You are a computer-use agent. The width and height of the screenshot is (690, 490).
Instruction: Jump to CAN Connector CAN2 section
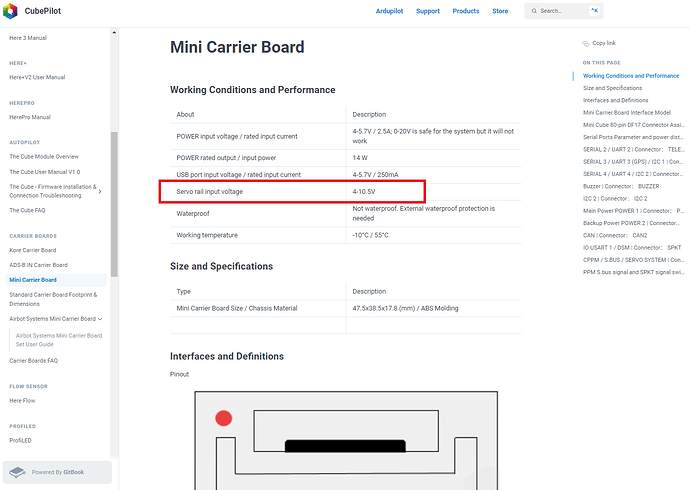[x=615, y=236]
